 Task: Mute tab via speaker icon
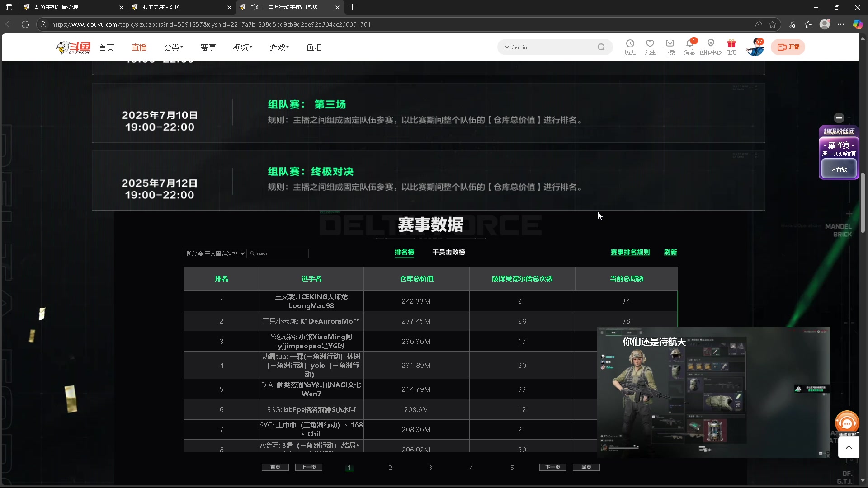tap(255, 7)
